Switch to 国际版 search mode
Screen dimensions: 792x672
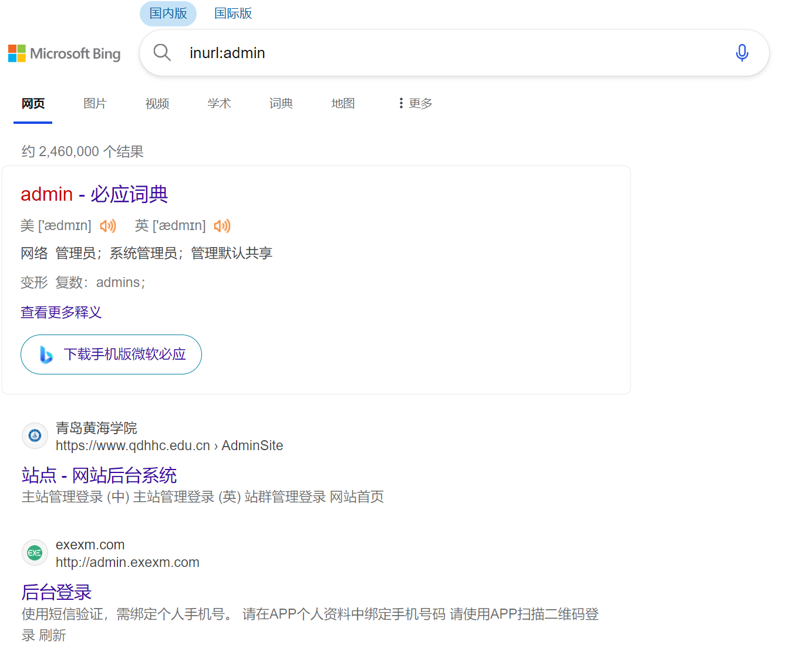tap(233, 13)
